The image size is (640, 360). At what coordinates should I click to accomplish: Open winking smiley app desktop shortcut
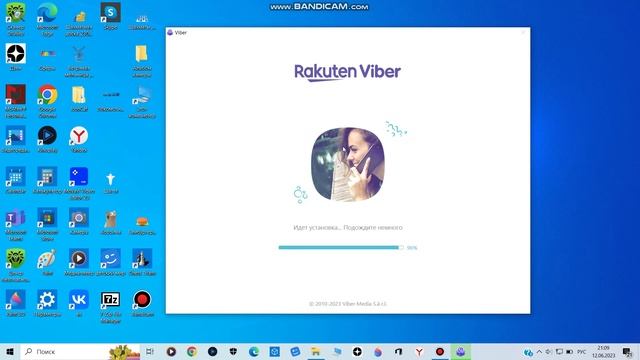point(110,259)
